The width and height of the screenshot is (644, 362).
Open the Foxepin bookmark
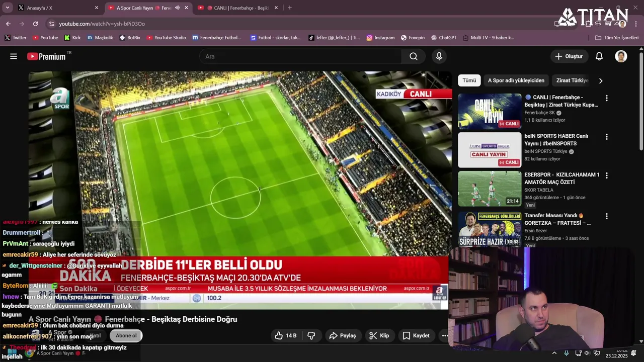tap(413, 38)
